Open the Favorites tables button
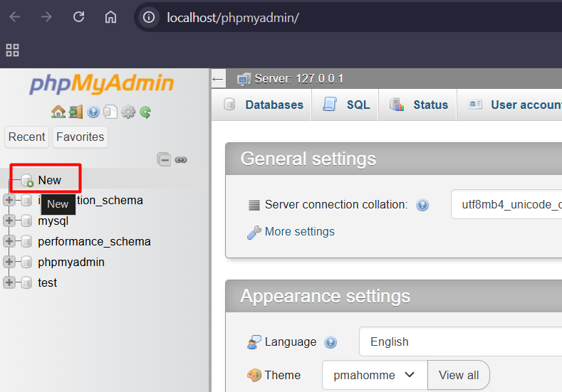This screenshot has height=392, width=562. (80, 137)
